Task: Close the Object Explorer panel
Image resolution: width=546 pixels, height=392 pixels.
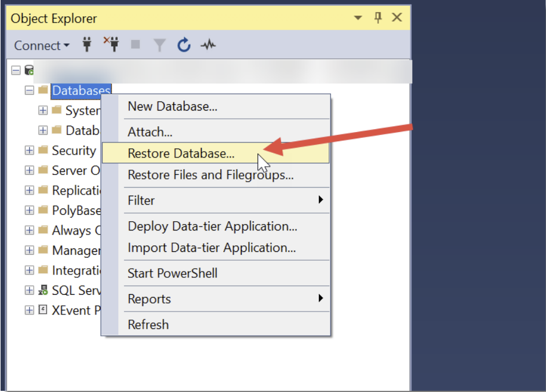Action: pyautogui.click(x=397, y=17)
